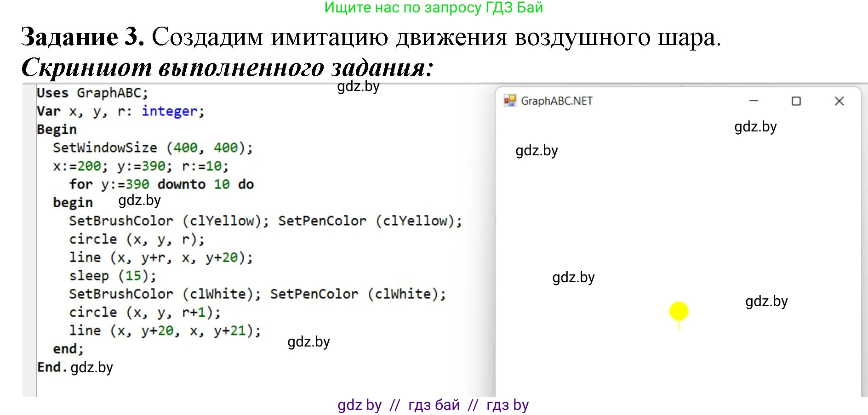Place cursor on "for y:=390 downto 10 do"
The height and width of the screenshot is (415, 868).
pos(161,184)
